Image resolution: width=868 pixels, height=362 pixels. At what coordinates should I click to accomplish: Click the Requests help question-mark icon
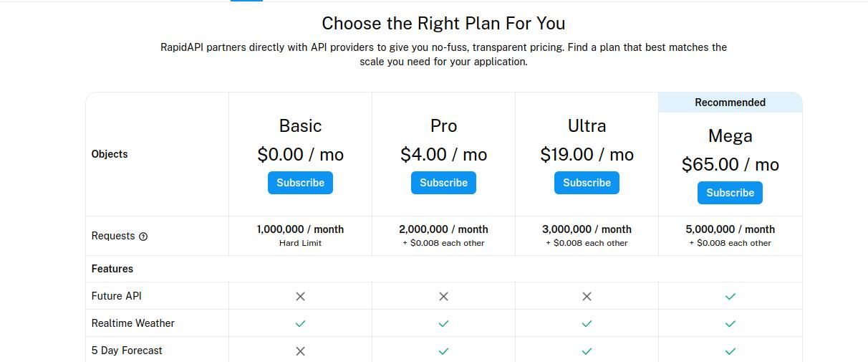click(143, 237)
